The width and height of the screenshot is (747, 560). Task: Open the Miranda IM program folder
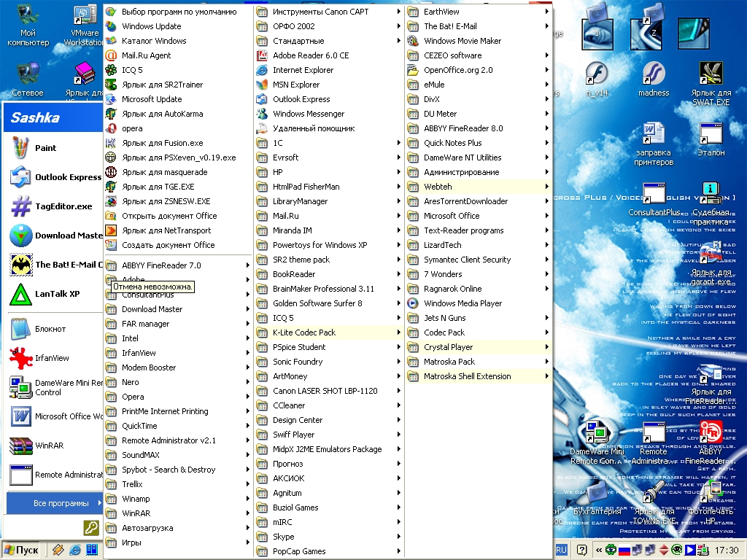329,230
